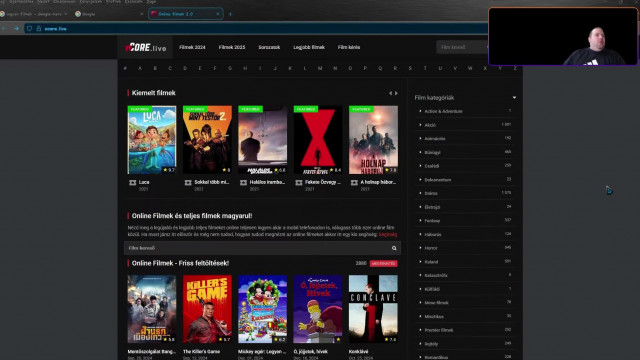Open the Film kérés menu item

tap(349, 47)
